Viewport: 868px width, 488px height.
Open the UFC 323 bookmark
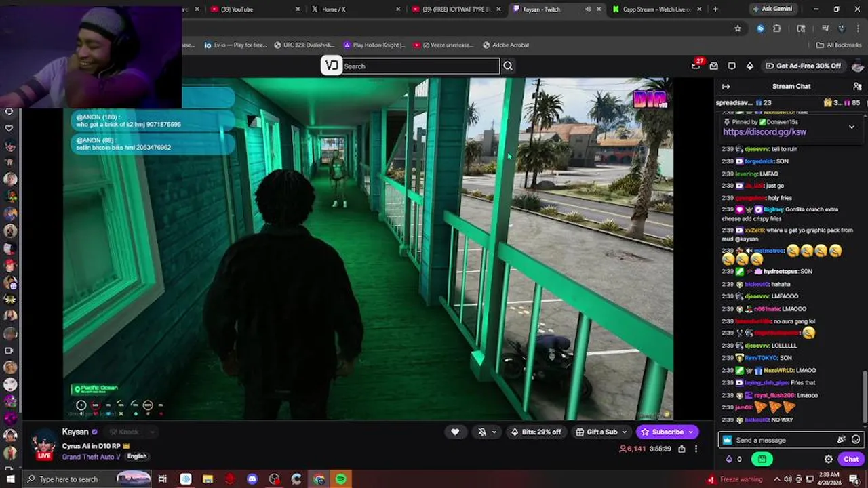point(303,45)
